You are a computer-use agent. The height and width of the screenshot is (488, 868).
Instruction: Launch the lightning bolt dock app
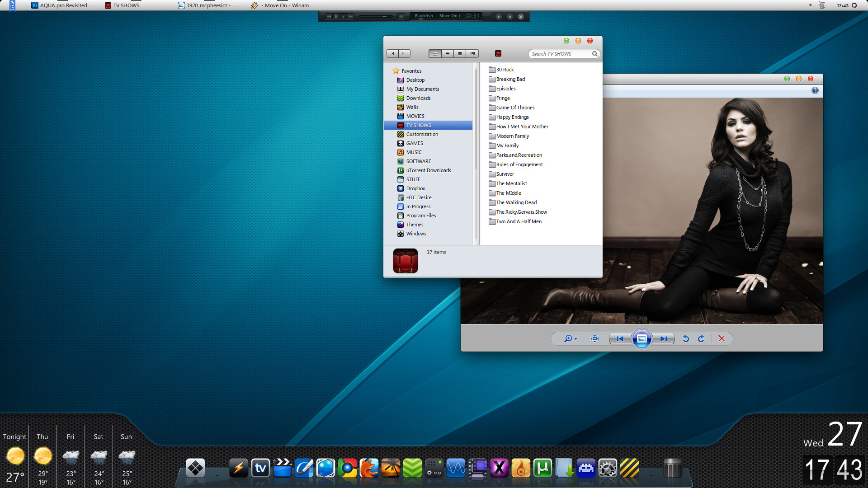click(x=239, y=468)
